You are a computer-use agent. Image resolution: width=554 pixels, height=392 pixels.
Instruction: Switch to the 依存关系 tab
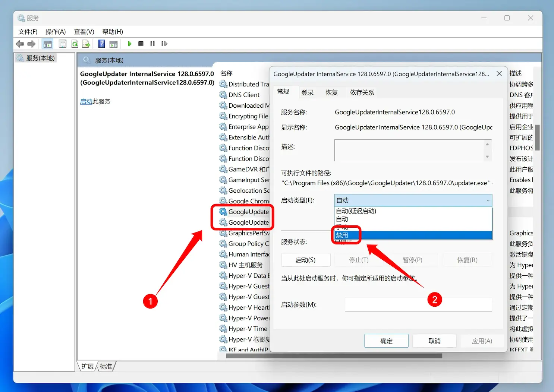(x=362, y=92)
